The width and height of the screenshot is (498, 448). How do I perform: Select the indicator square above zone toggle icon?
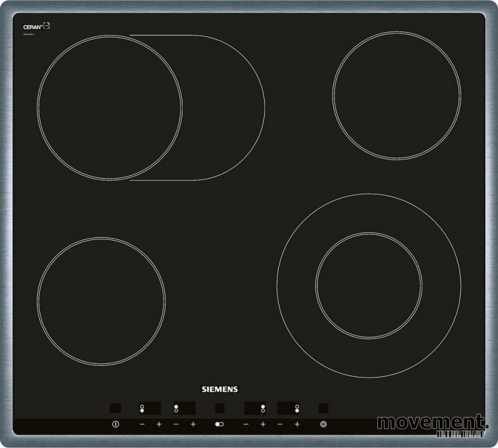coord(219,408)
